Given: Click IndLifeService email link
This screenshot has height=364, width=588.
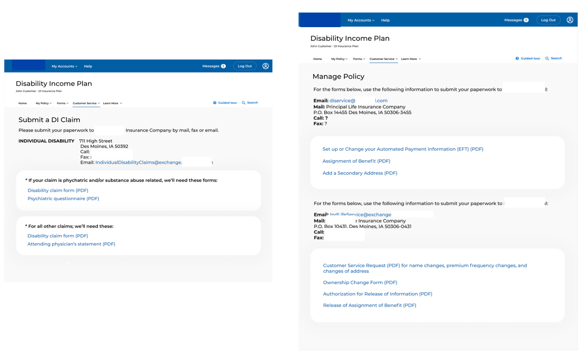Looking at the screenshot, I should 360,215.
